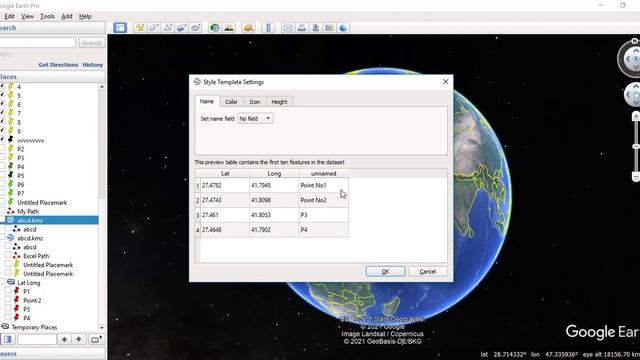Screen dimensions: 640x360
Task: Toggle the sidebar visibility toolbar icon
Action: click(x=120, y=28)
